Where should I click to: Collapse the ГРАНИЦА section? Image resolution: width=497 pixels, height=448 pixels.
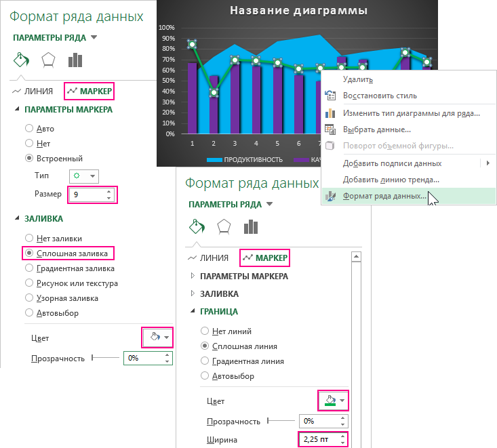[194, 312]
